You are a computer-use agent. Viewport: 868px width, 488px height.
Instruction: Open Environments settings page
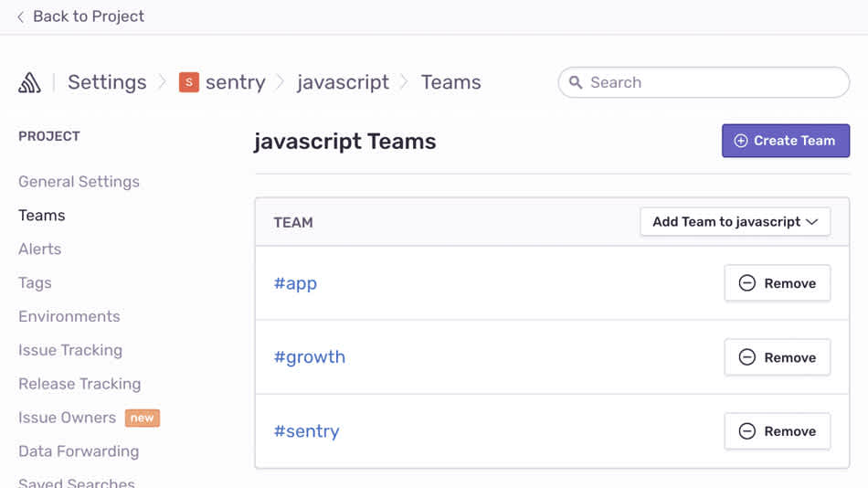[x=69, y=316]
